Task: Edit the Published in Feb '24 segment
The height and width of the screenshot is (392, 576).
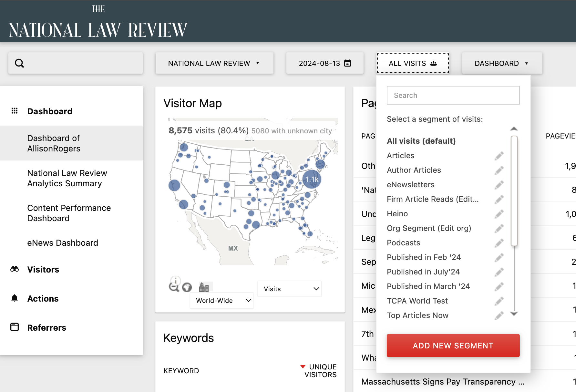Action: click(x=499, y=258)
